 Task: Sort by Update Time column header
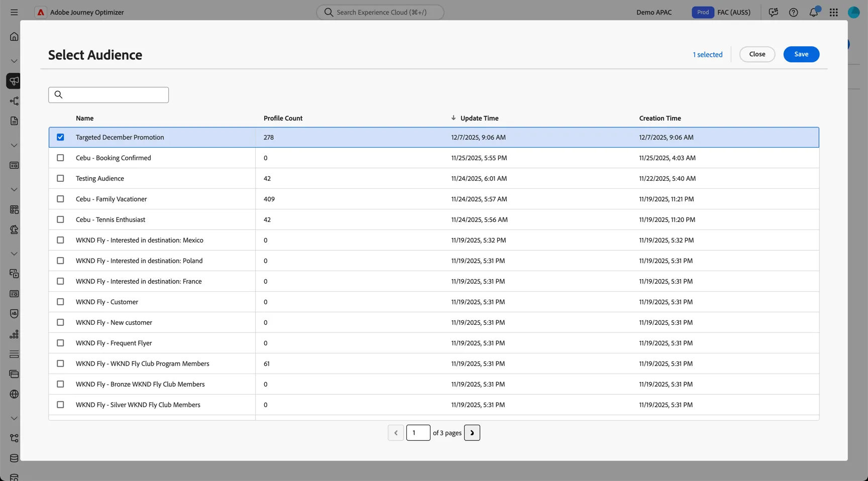479,118
